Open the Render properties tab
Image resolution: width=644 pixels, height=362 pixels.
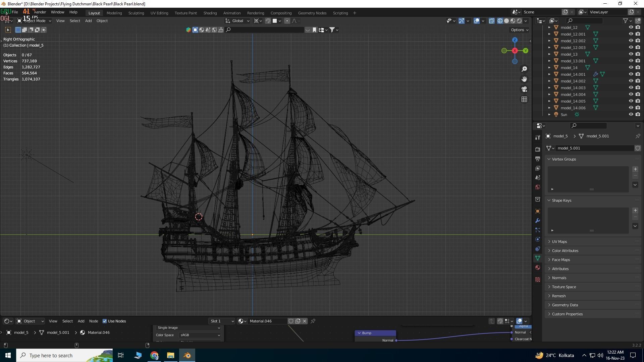pyautogui.click(x=538, y=149)
